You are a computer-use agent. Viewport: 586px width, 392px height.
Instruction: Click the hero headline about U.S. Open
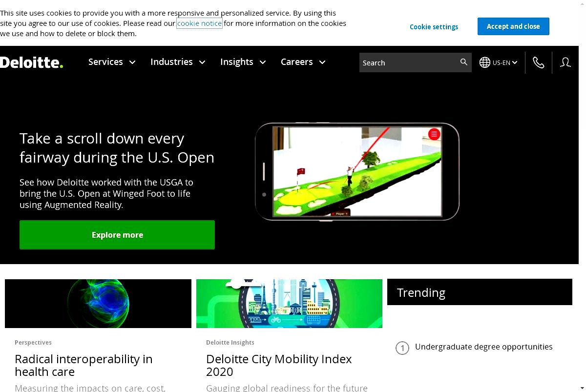point(117,148)
